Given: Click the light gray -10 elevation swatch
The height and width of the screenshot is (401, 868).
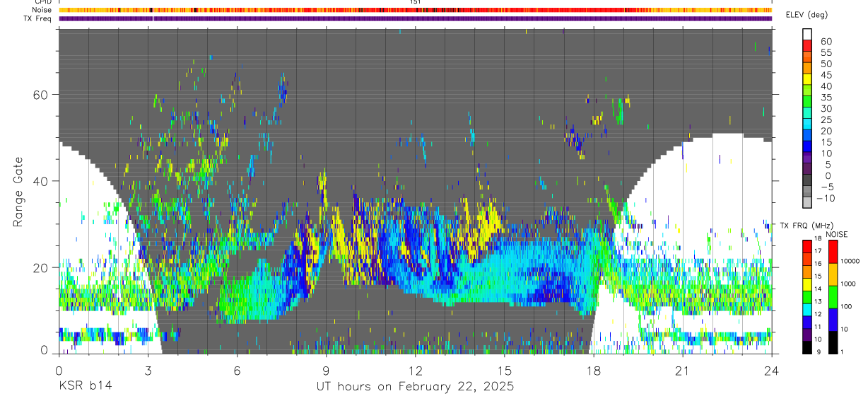Looking at the screenshot, I should pyautogui.click(x=808, y=204).
